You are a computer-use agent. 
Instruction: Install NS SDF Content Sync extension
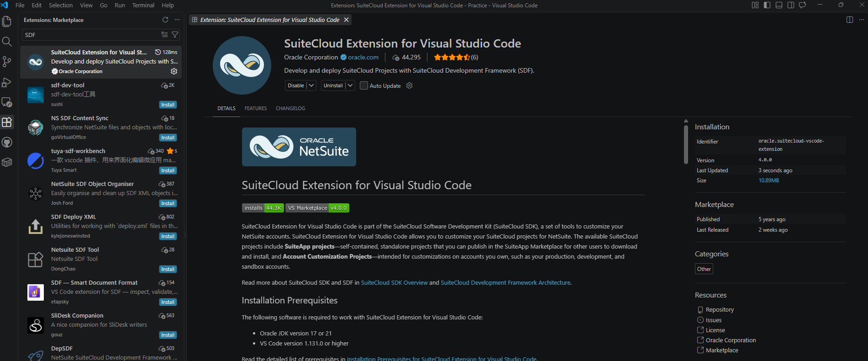click(x=168, y=138)
